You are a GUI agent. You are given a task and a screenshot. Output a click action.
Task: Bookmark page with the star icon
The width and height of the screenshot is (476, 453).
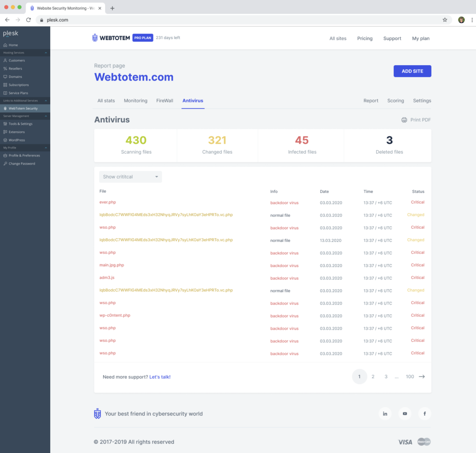(x=445, y=20)
